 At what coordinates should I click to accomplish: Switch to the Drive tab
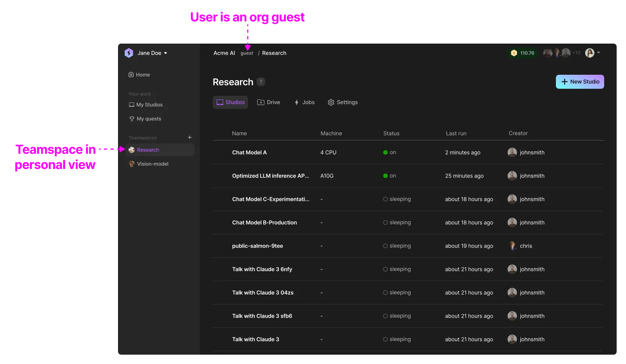click(269, 102)
